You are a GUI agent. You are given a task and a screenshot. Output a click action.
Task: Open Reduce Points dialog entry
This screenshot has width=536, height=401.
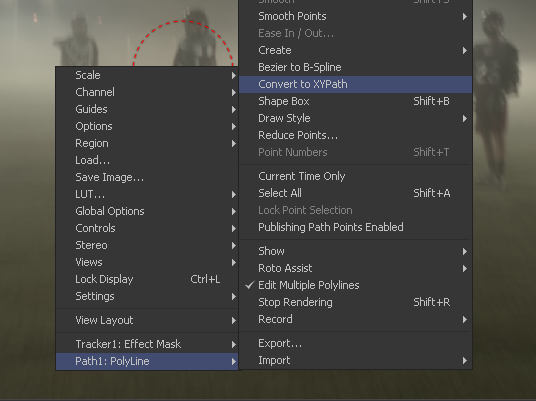(356, 135)
